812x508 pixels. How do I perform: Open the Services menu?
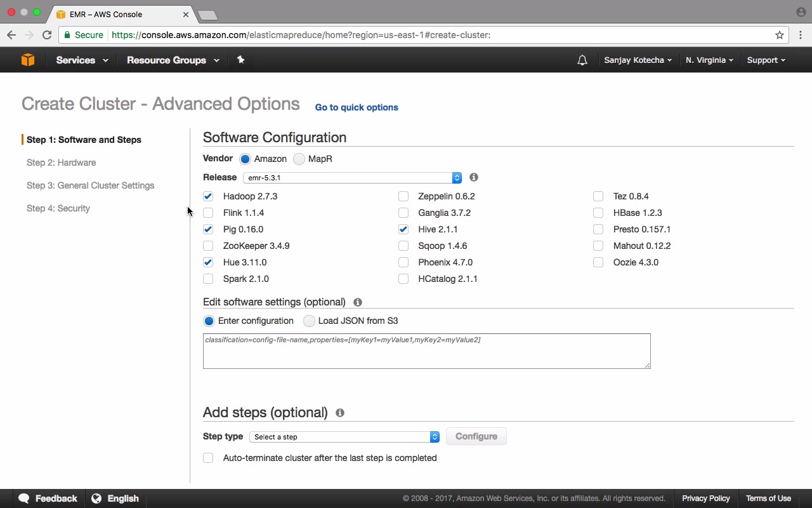[82, 60]
